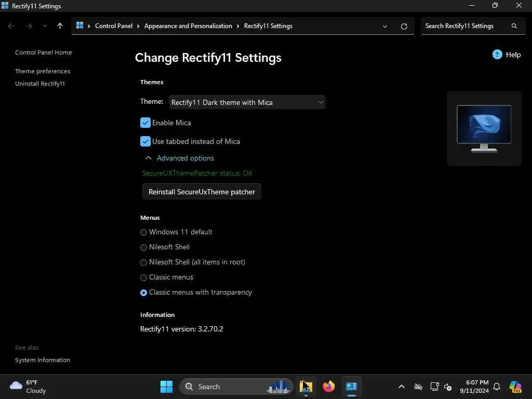Viewport: 532px width, 399px height.
Task: Open recent locations chevron beside forward arrow
Action: click(x=45, y=26)
